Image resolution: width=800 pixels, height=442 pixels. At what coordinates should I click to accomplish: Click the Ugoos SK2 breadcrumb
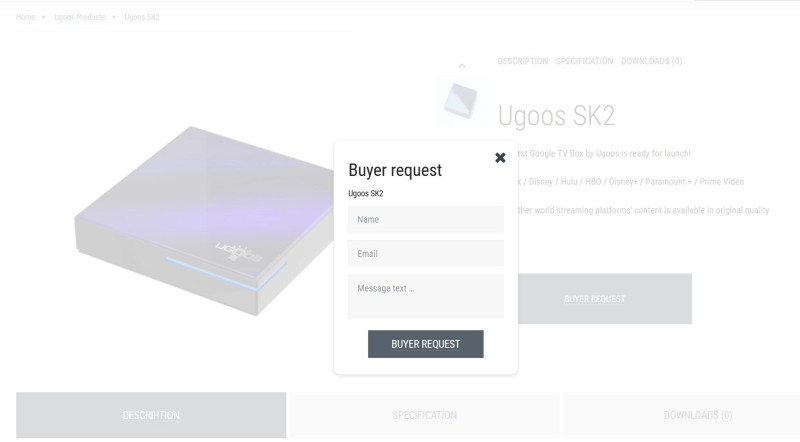point(142,17)
